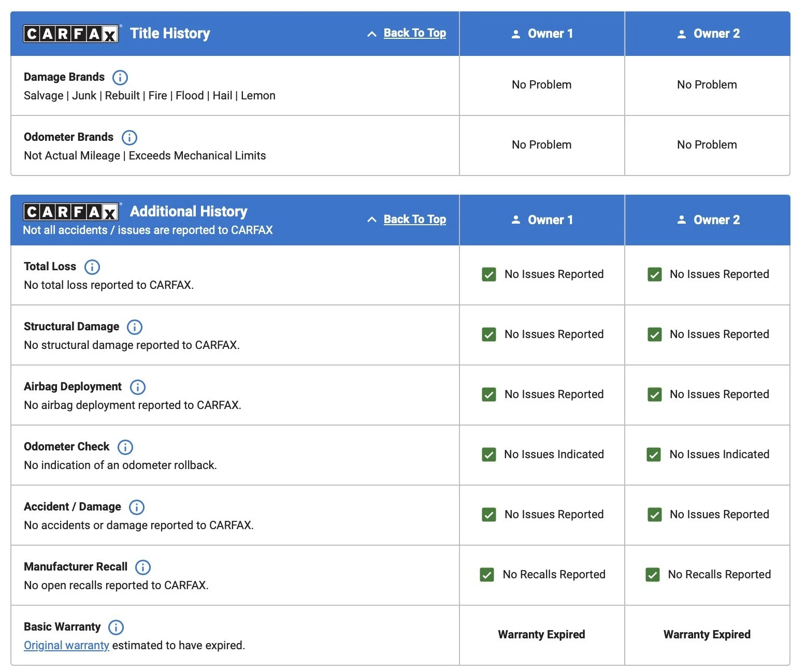Click Owner 2 person icon in Additional History
The image size is (806, 672).
point(682,220)
